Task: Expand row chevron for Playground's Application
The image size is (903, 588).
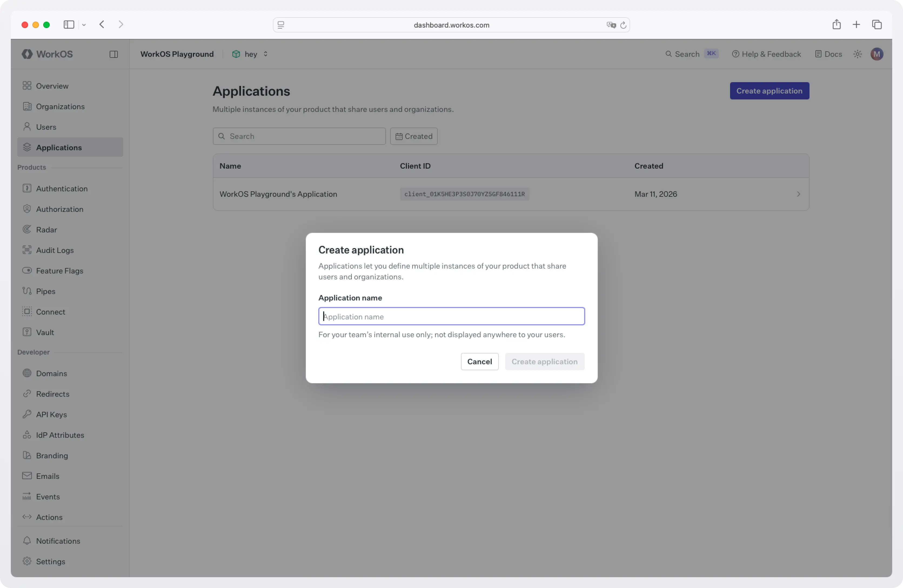Action: 798,194
